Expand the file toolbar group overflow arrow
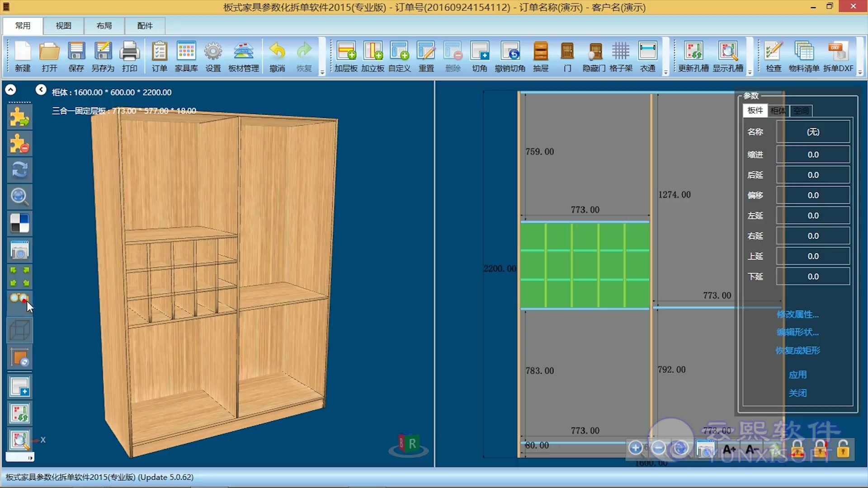868x488 pixels. [x=322, y=72]
